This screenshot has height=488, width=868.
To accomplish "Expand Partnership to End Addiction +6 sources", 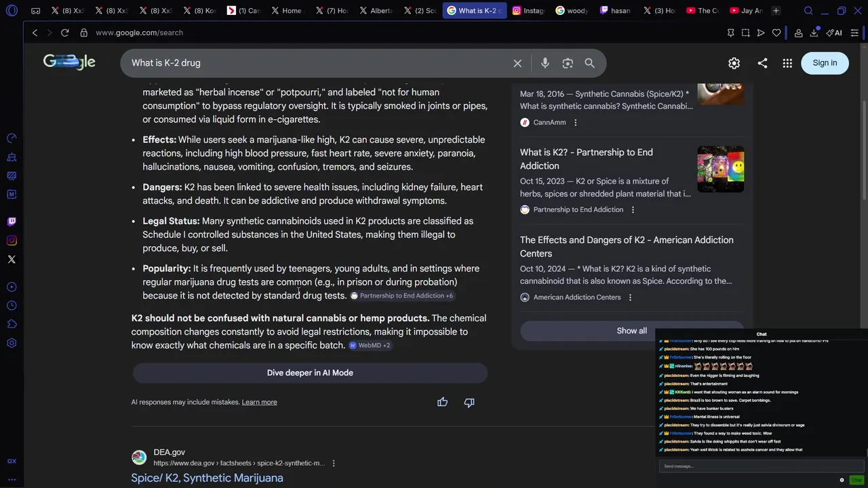I will (x=401, y=296).
